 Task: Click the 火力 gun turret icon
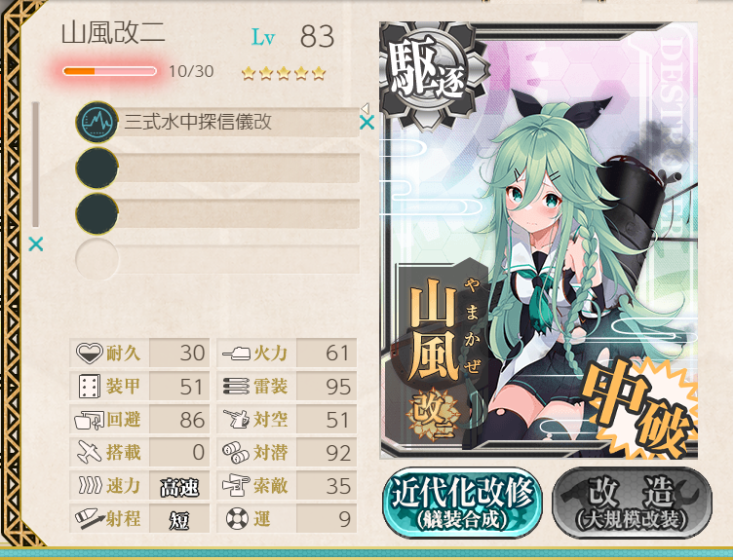236,354
